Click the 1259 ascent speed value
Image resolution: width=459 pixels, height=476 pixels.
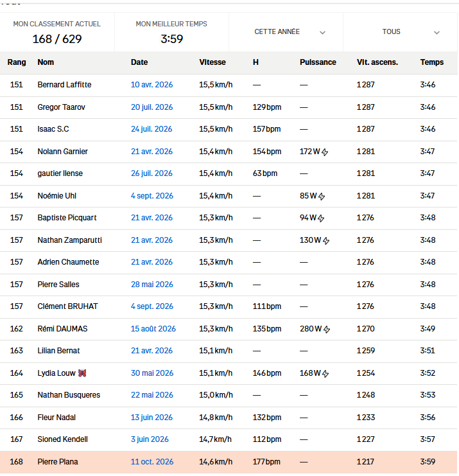[x=365, y=351]
